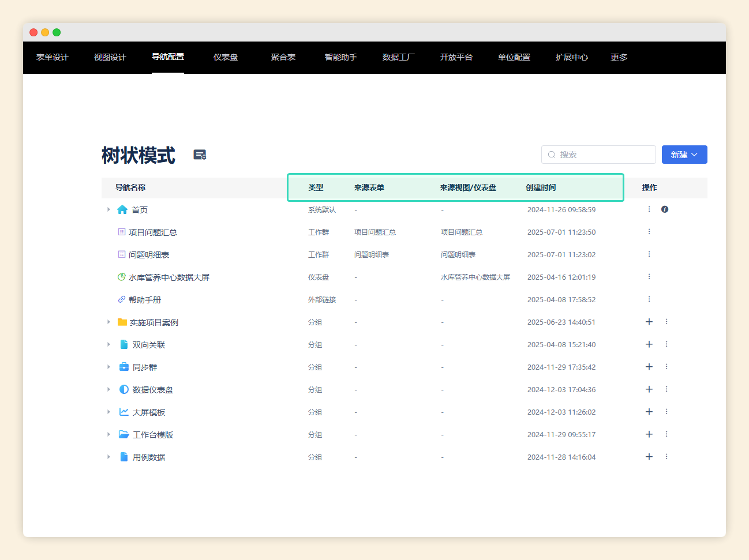Click the view mode switch icon beside 树状模式
Viewport: 749px width, 560px height.
[x=200, y=155]
